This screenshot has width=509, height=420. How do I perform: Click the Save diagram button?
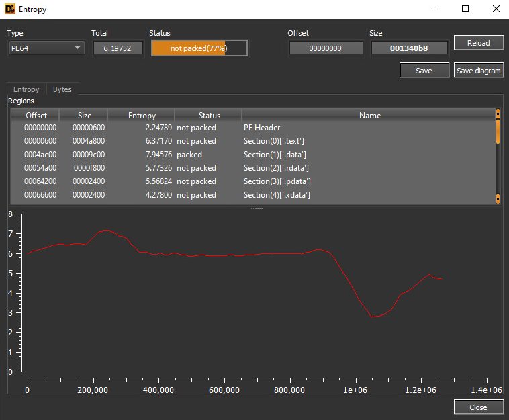[478, 71]
